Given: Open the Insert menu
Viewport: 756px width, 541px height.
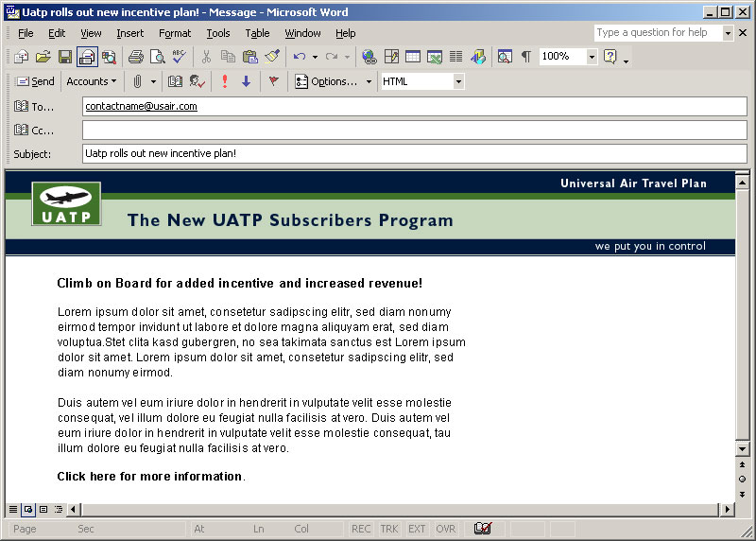Looking at the screenshot, I should point(130,33).
